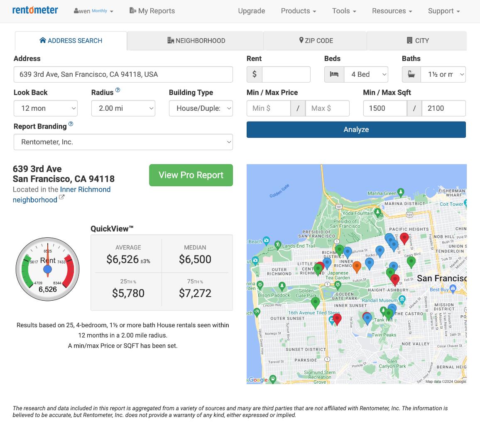Click the Rentometer logo

pos(35,10)
